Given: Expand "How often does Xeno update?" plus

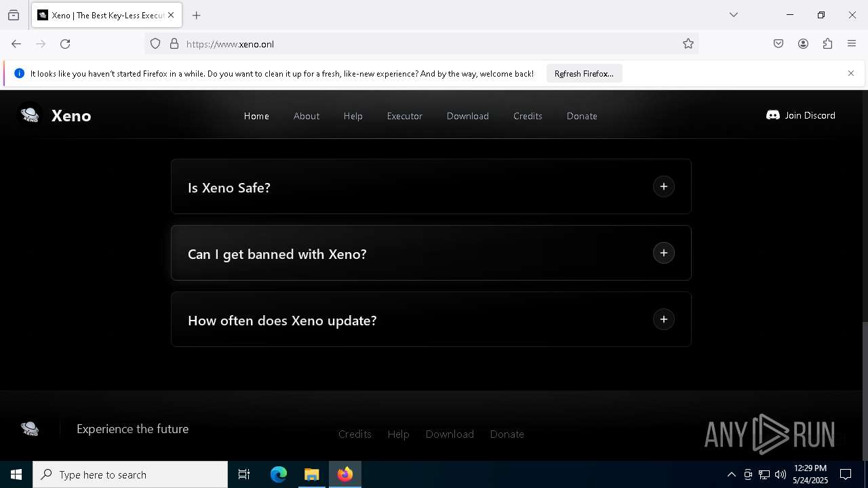Looking at the screenshot, I should click(664, 319).
